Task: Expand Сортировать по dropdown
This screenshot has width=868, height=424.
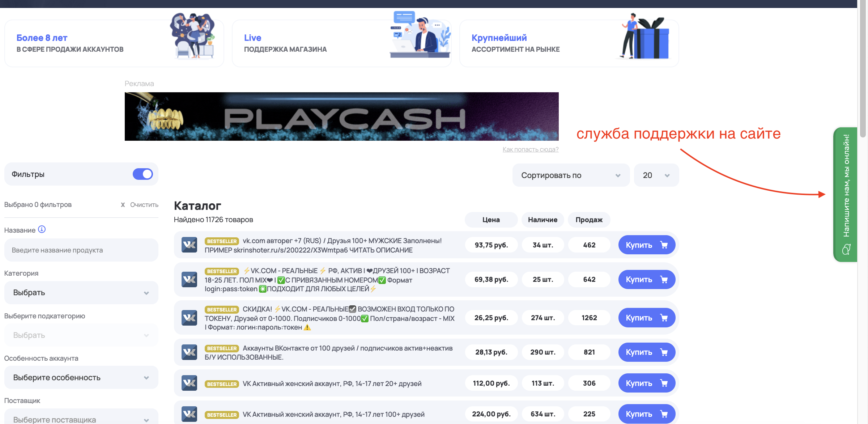Action: tap(571, 175)
